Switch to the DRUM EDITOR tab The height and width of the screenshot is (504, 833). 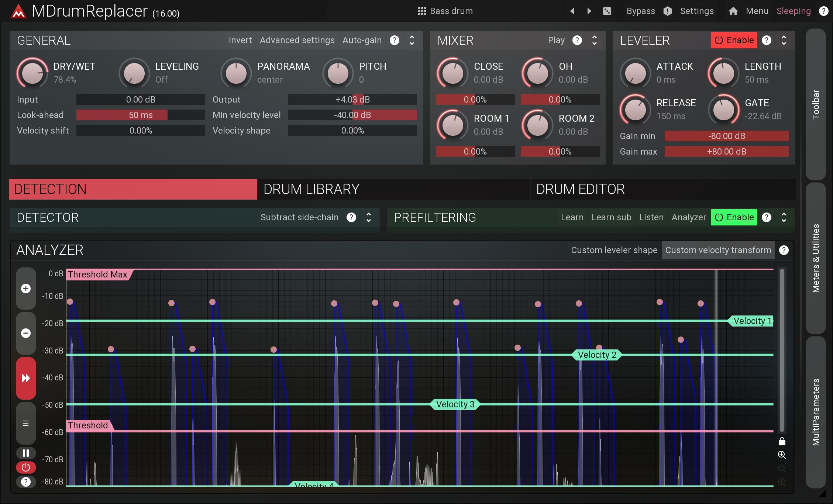point(663,189)
